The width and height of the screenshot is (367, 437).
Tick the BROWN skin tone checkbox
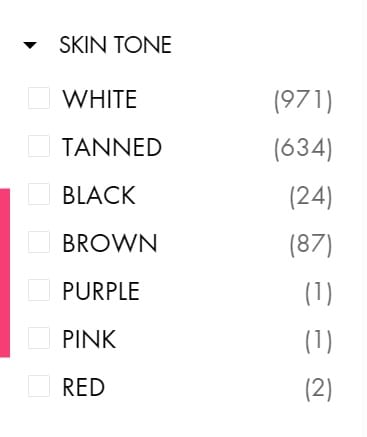point(39,242)
